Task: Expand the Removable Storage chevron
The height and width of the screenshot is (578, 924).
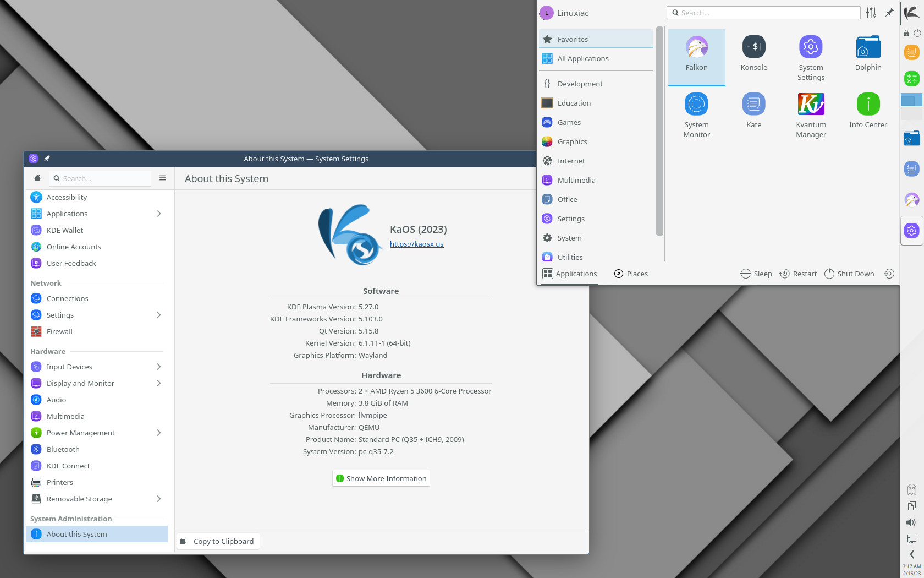Action: (159, 499)
